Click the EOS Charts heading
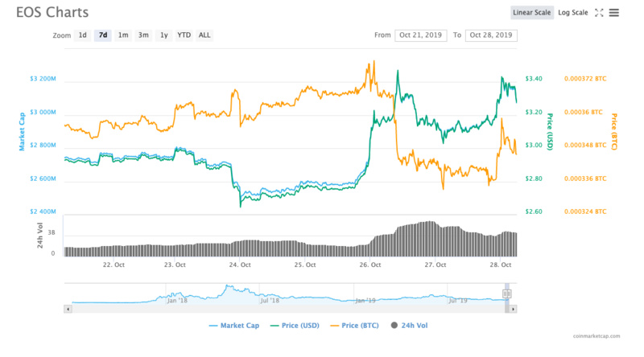This screenshot has height=357, width=644. coord(52,12)
